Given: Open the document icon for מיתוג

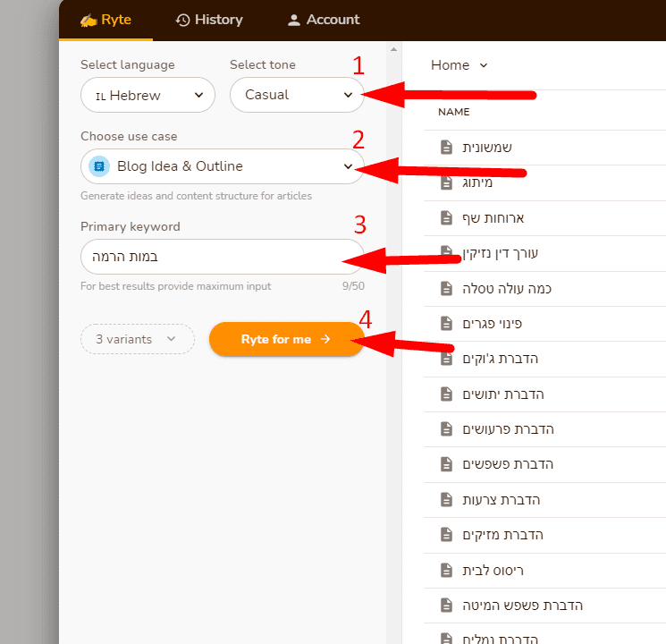Looking at the screenshot, I should (x=446, y=182).
